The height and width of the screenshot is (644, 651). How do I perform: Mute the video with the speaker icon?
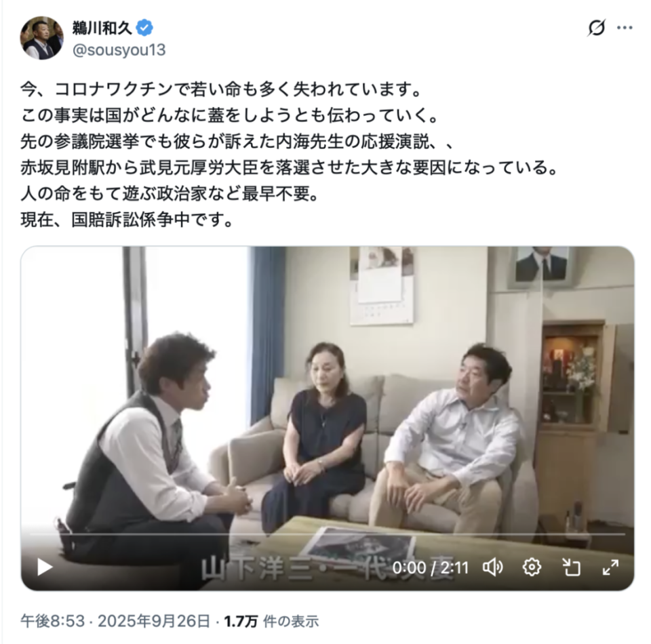[x=493, y=567]
